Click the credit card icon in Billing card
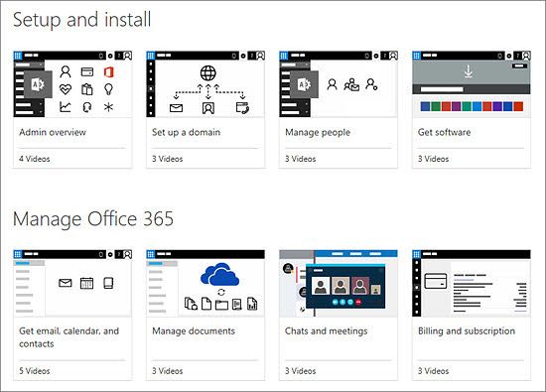546x392 pixels. point(436,281)
